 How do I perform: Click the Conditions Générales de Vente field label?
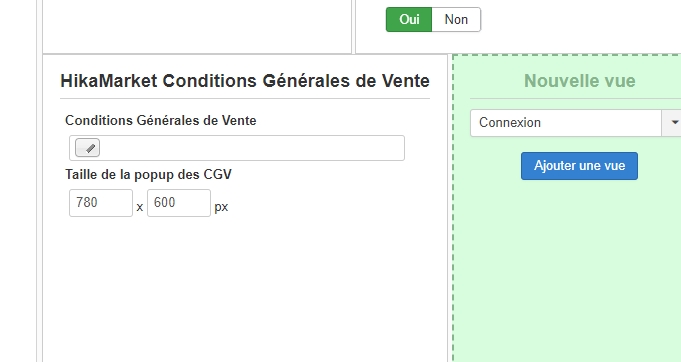click(x=161, y=120)
